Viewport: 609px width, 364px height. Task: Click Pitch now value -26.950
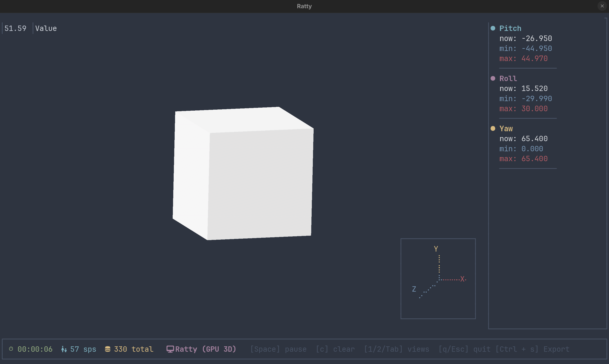tap(537, 38)
